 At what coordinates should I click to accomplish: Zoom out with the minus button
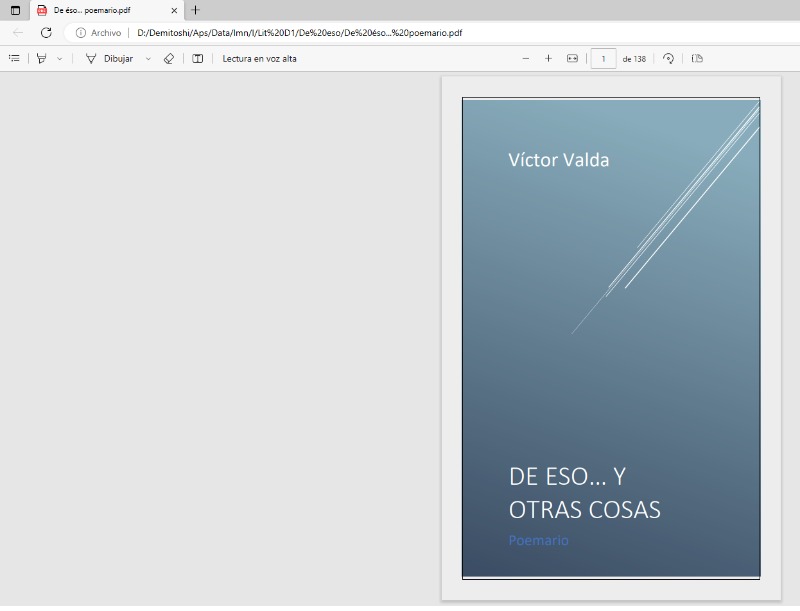(526, 59)
